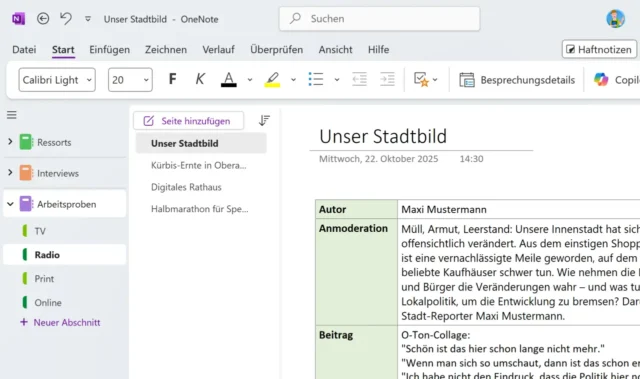
Task: Open the Calibri Light font dropdown
Action: coord(57,80)
